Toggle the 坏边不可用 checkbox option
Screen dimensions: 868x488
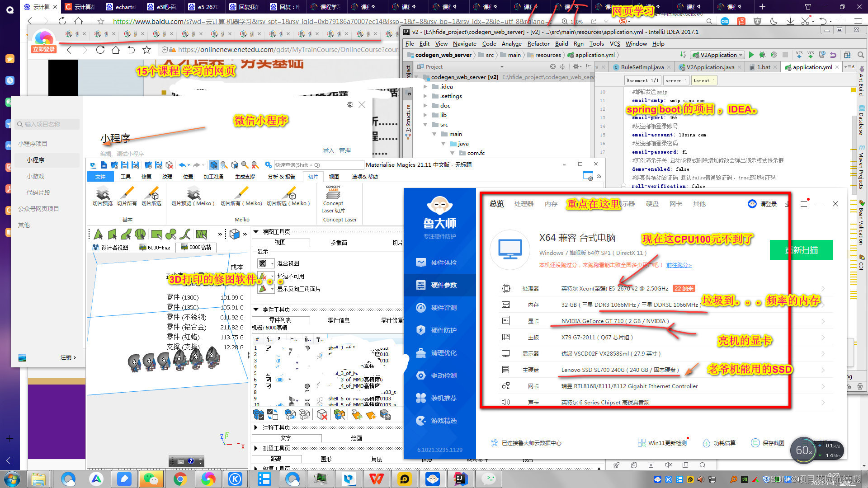[x=264, y=275]
